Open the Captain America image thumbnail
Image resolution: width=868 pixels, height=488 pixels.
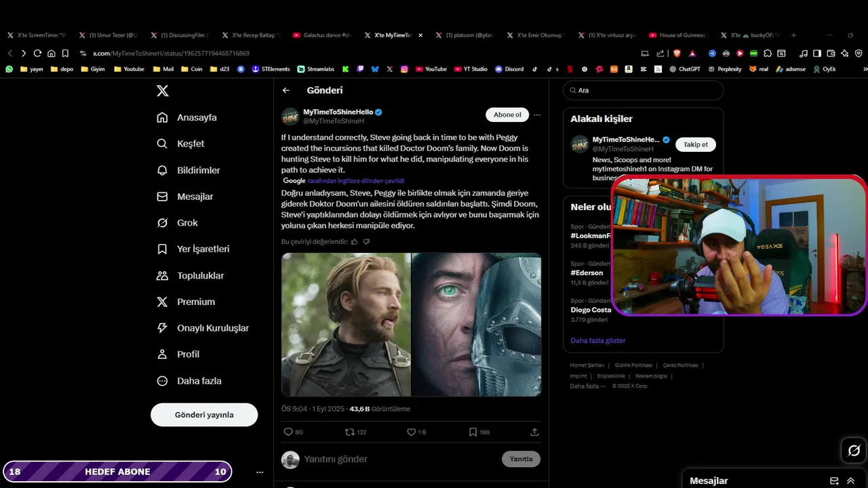[x=346, y=325]
